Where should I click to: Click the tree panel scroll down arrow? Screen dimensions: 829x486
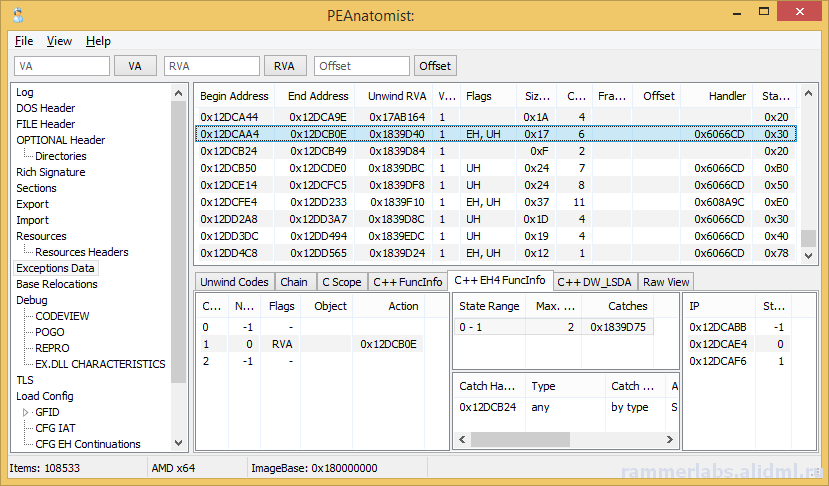tap(179, 443)
